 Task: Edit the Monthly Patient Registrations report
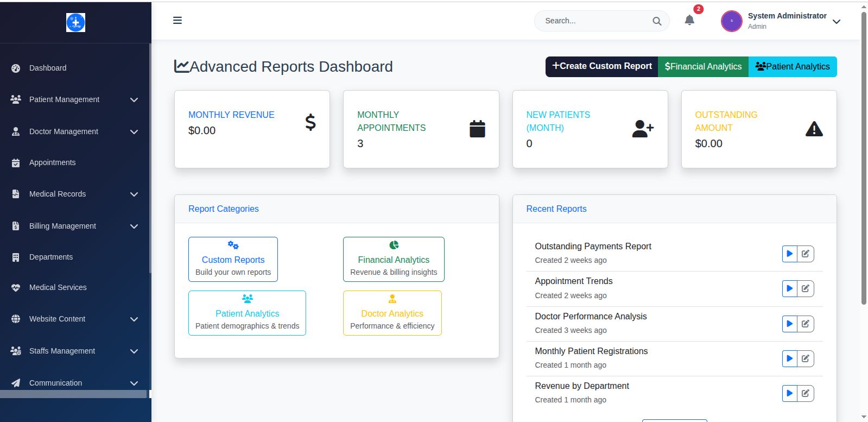pyautogui.click(x=806, y=358)
